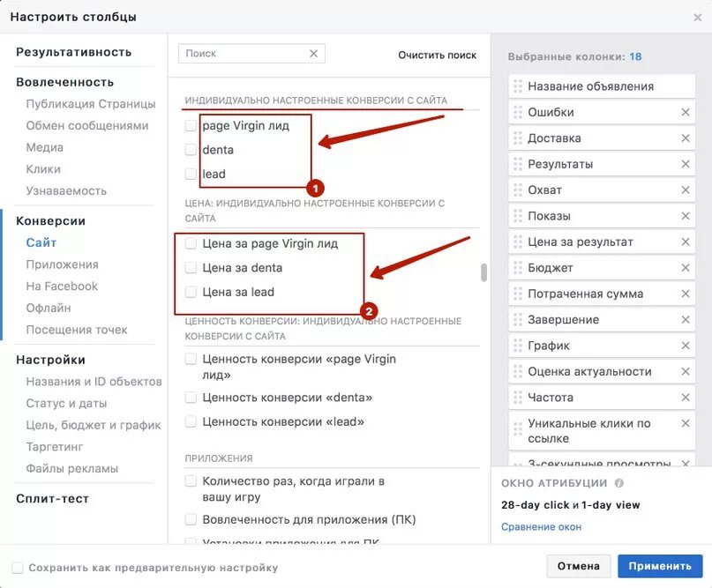Remove the Показы column with its X icon

point(686,216)
